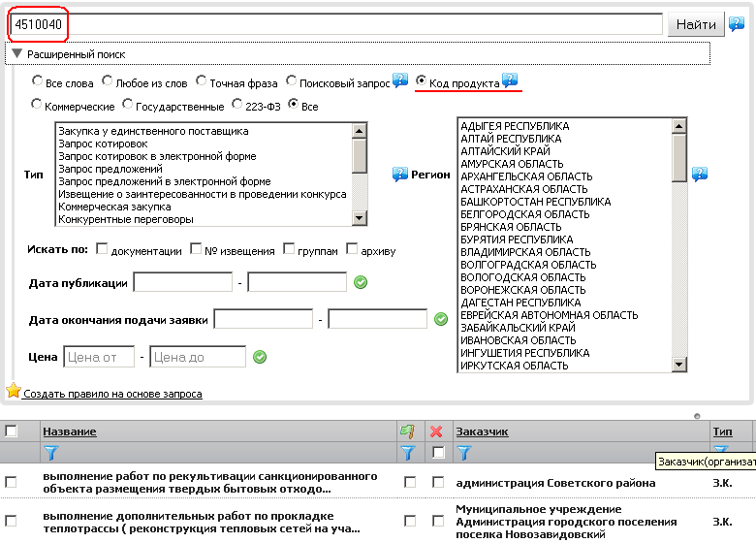The image size is (756, 543).
Task: Sort table by Заказчик column header
Action: (x=482, y=431)
